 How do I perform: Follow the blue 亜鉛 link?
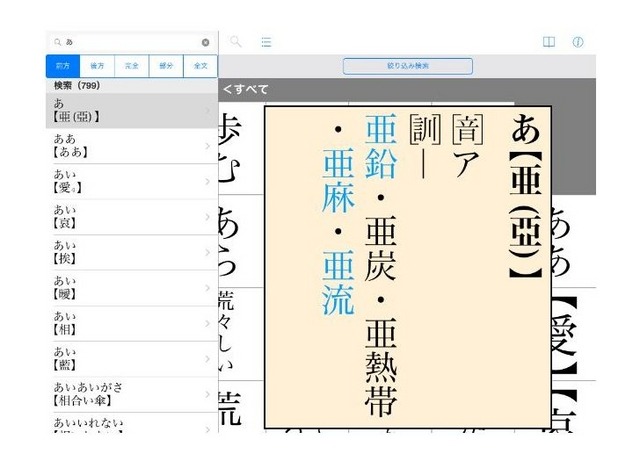[381, 146]
